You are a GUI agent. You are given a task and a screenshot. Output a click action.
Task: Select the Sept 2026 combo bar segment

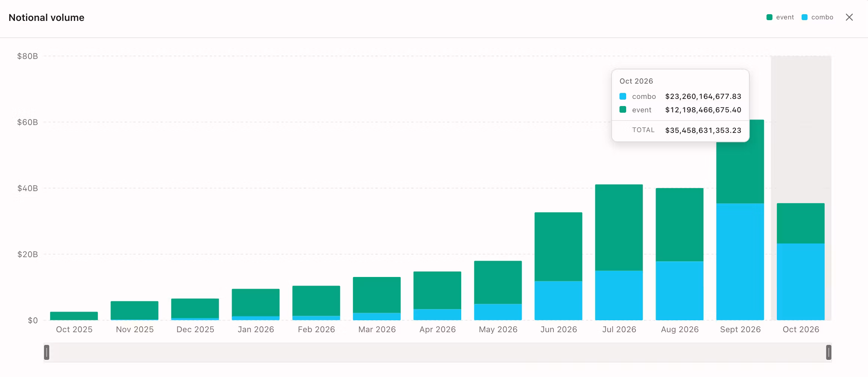tap(740, 262)
